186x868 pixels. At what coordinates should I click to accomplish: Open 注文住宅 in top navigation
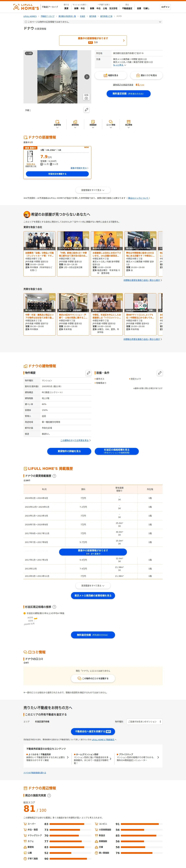[x=113, y=8]
